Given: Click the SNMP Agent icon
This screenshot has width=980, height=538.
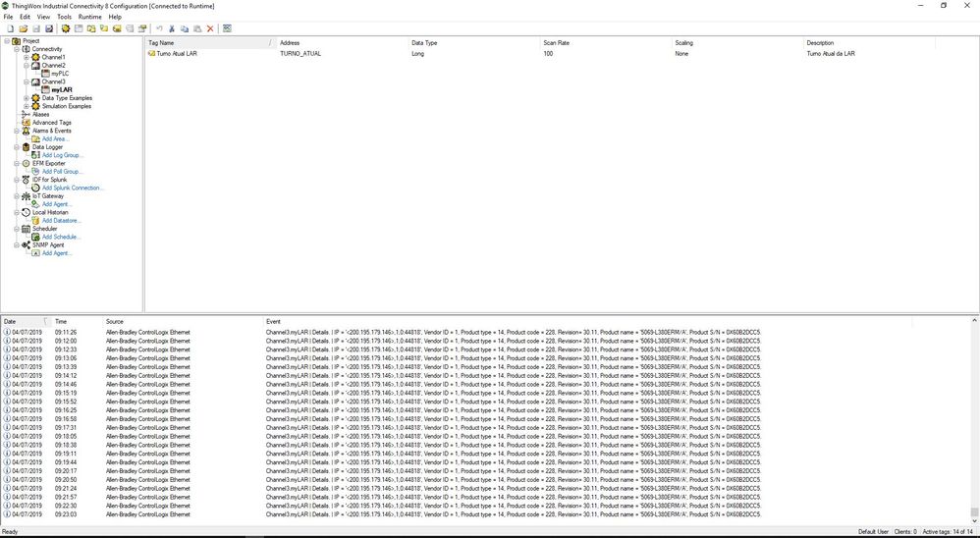Looking at the screenshot, I should pos(26,244).
